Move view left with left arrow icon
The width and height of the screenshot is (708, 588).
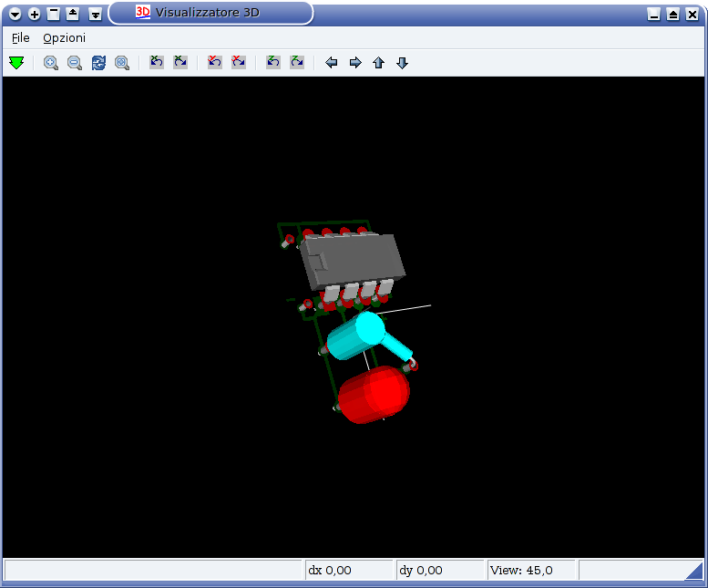(x=332, y=62)
